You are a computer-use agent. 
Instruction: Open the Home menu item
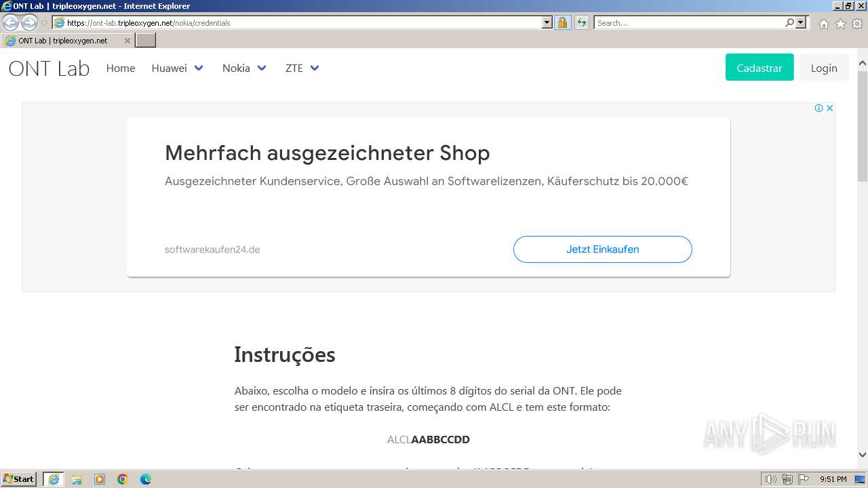coord(121,68)
